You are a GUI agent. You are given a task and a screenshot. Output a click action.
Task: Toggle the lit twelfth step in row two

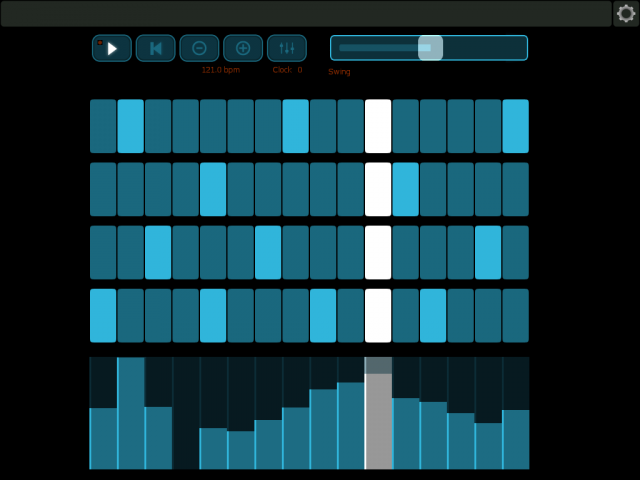(x=406, y=189)
